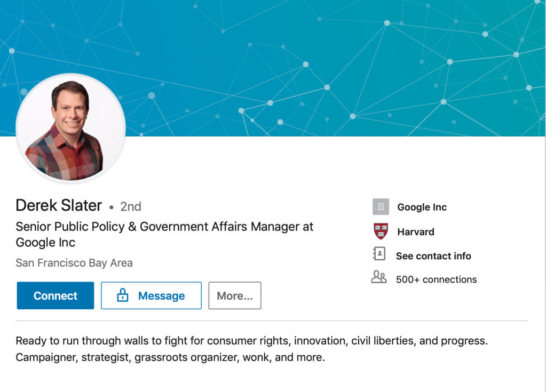This screenshot has height=392, width=546.
Task: Click the connections people icon
Action: [x=379, y=278]
